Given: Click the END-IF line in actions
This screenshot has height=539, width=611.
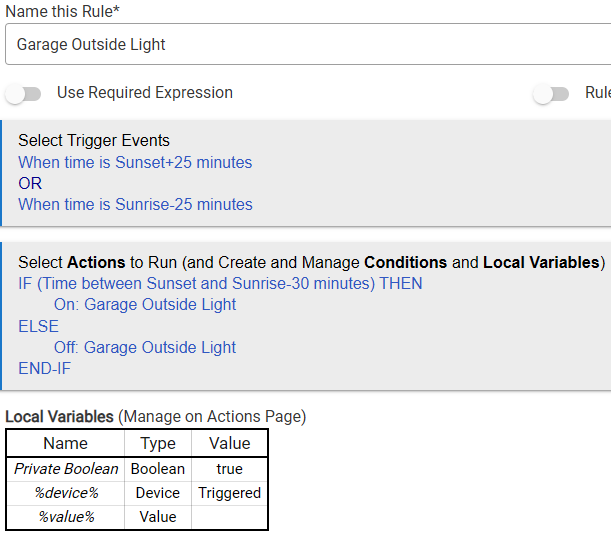Looking at the screenshot, I should click(44, 369).
